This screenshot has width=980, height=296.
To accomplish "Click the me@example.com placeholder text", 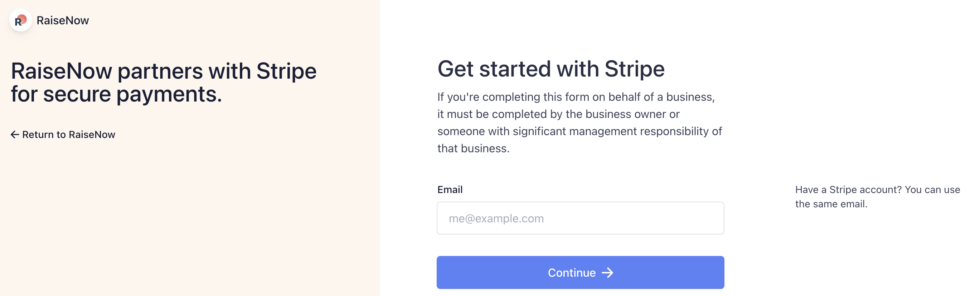I will [x=496, y=218].
